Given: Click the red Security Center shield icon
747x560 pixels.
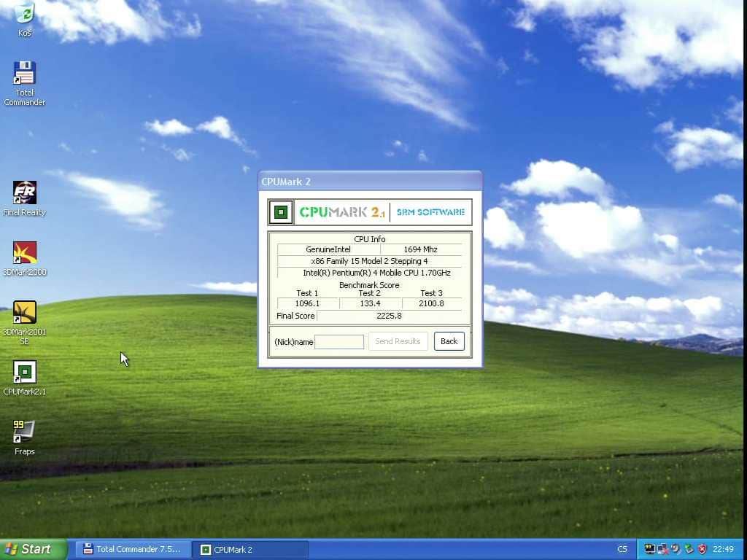Looking at the screenshot, I should 703,549.
